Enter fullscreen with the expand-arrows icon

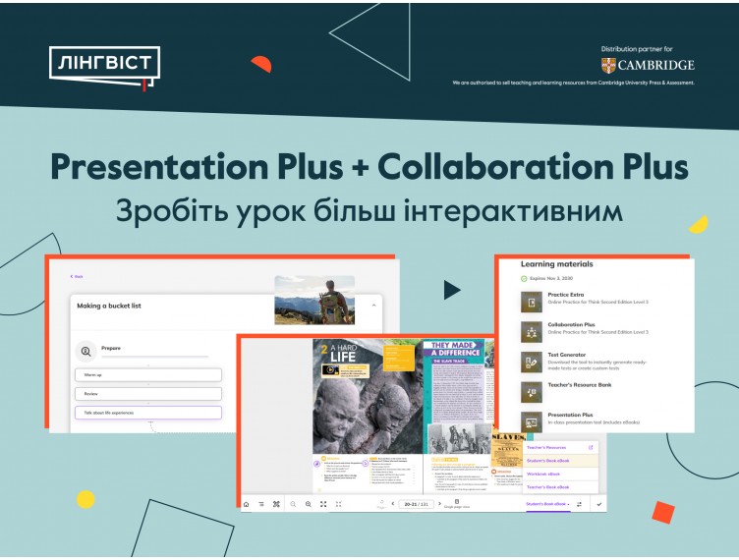(x=323, y=504)
